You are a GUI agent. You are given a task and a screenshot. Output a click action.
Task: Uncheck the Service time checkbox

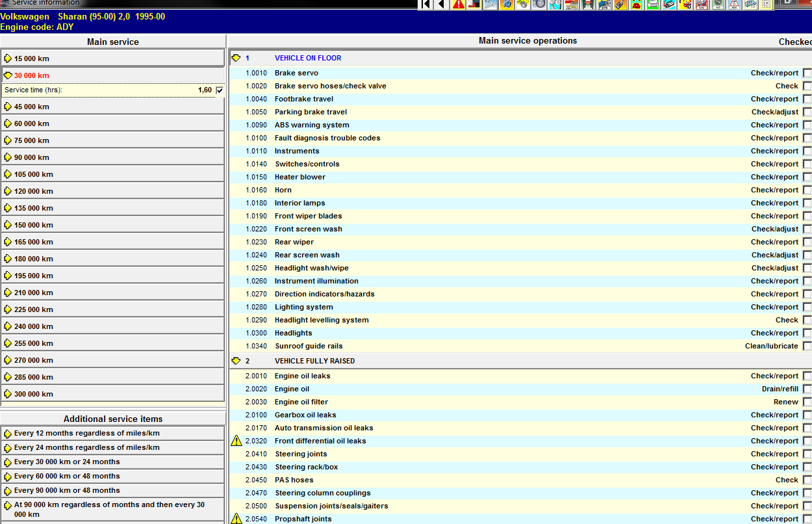point(220,90)
